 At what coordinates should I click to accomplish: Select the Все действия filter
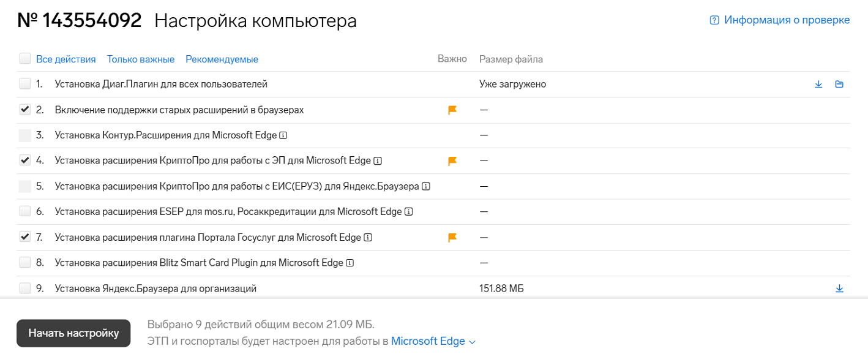[66, 59]
